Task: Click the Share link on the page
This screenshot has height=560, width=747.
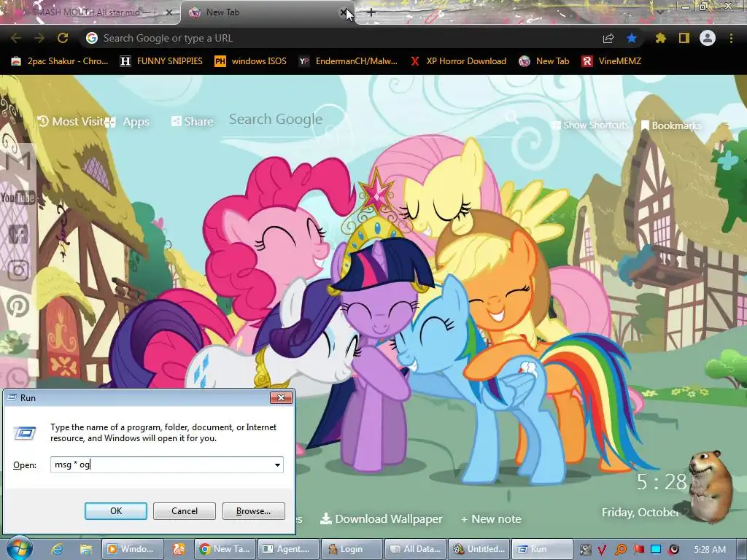Action: (x=193, y=122)
